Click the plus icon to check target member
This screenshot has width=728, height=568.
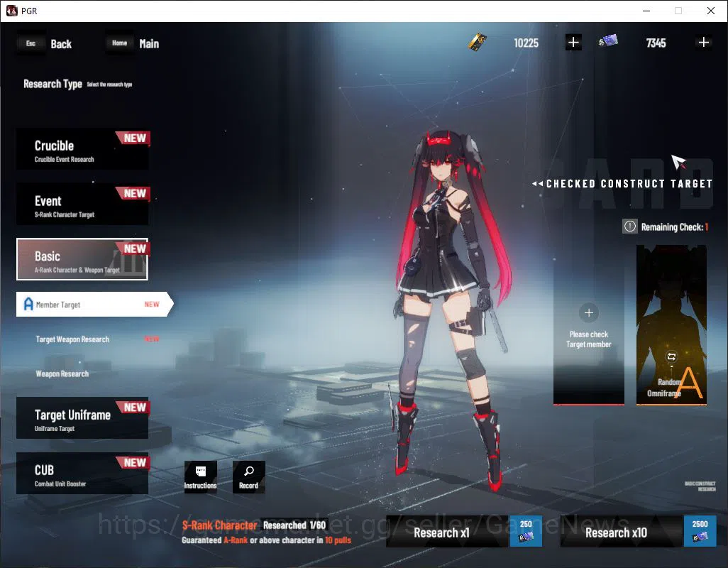tap(589, 312)
